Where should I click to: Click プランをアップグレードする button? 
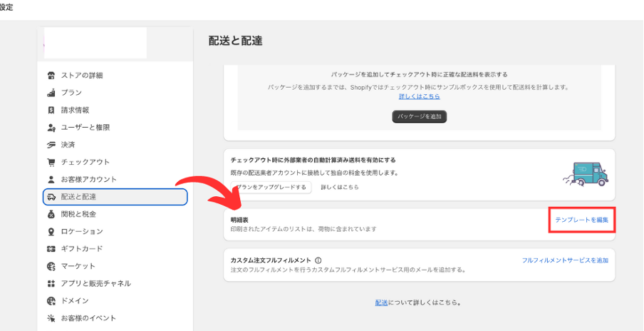tap(271, 187)
